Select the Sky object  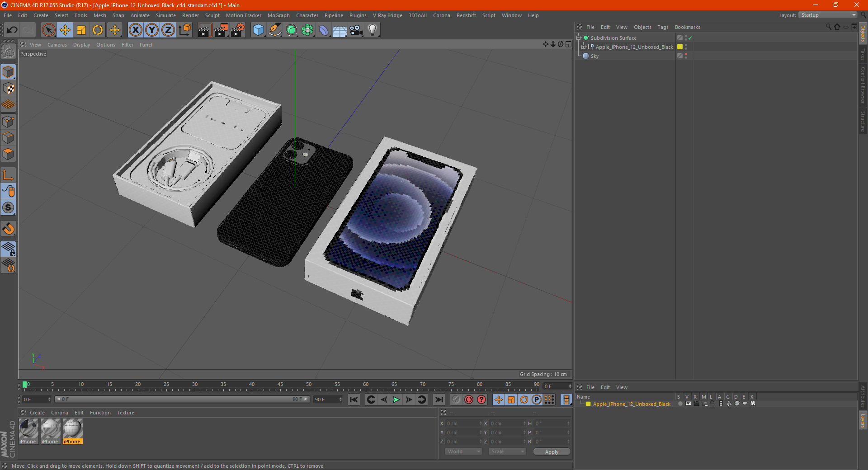594,56
